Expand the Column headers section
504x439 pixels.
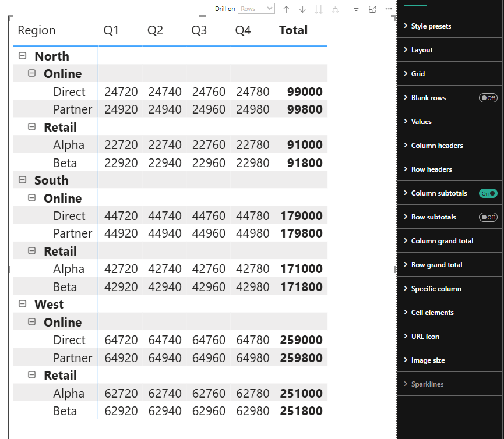(x=450, y=145)
